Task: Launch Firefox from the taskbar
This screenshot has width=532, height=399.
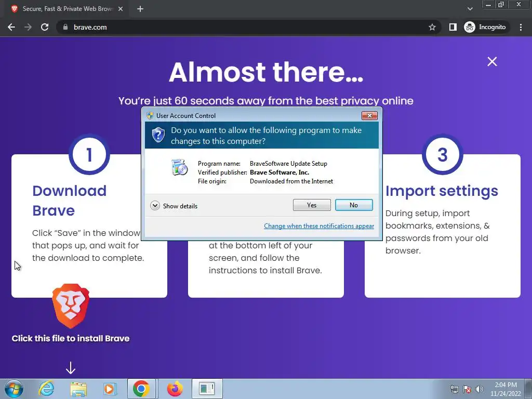Action: 175,389
